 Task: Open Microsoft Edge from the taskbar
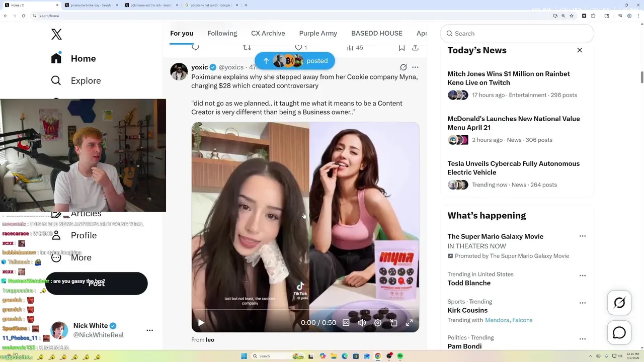(345, 356)
